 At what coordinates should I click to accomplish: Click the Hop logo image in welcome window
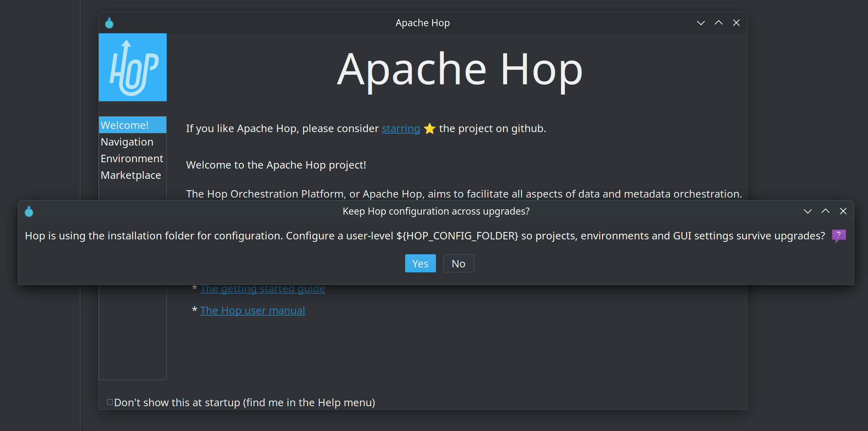133,67
